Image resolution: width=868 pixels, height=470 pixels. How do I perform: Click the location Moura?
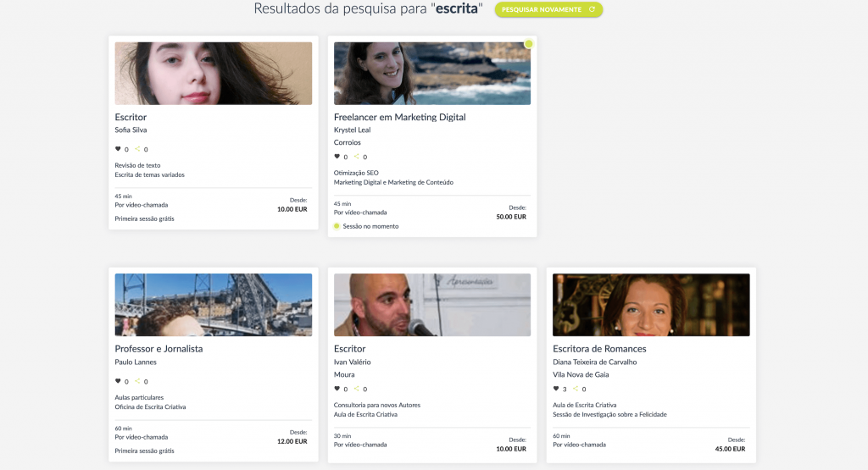point(344,375)
